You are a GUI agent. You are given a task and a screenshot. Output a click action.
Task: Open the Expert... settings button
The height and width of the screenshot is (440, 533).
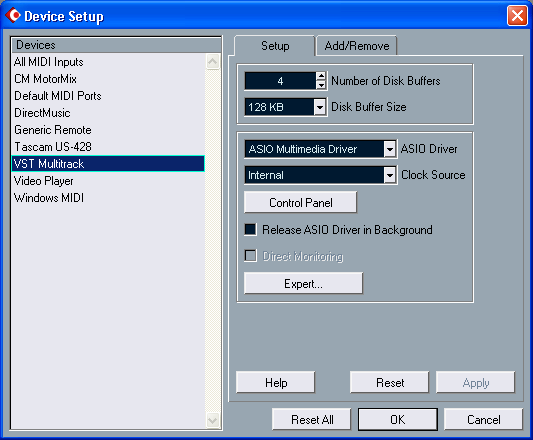pyautogui.click(x=303, y=283)
